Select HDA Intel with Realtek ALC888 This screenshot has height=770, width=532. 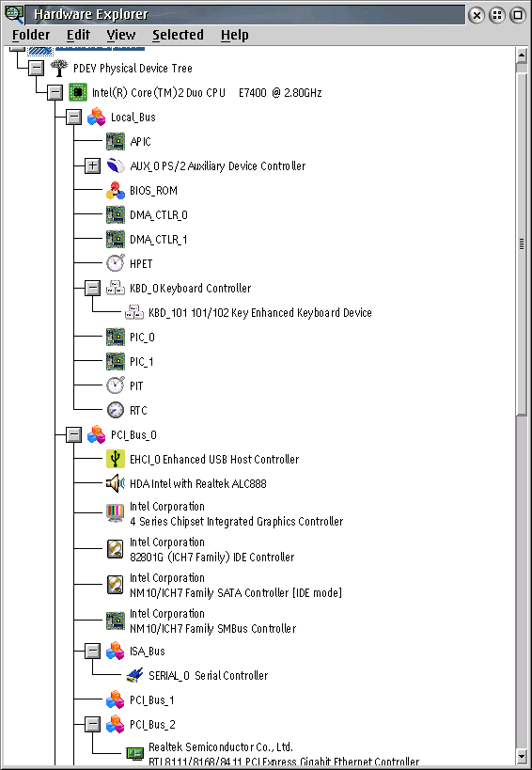click(x=198, y=483)
